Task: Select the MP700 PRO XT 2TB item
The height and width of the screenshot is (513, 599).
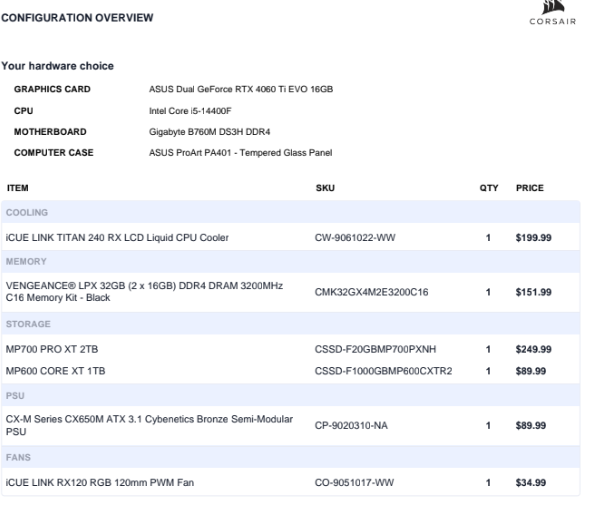Action: pos(52,349)
